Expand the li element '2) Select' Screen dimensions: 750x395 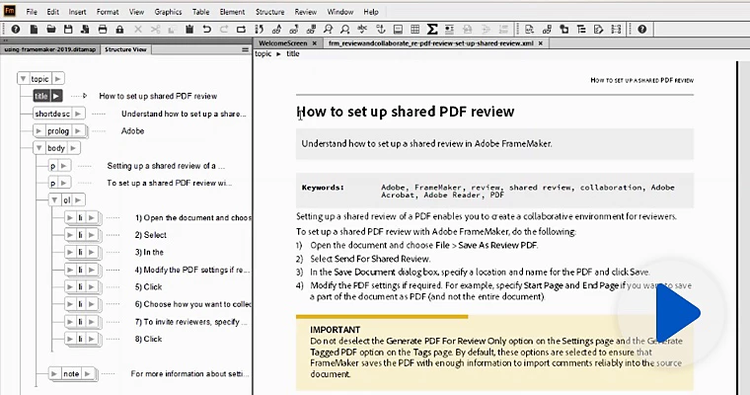(70, 235)
